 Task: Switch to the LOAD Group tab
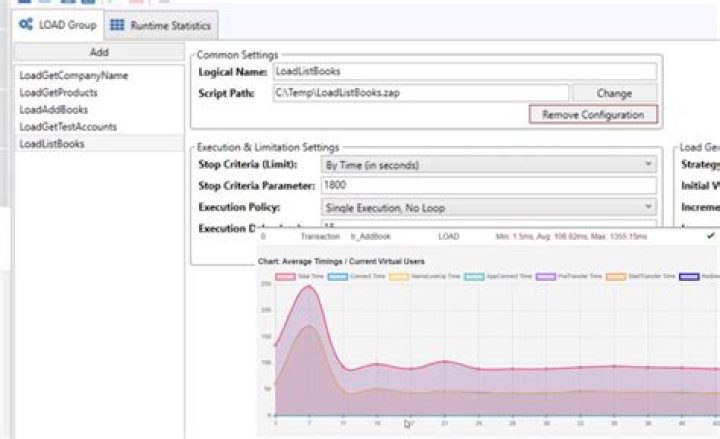pyautogui.click(x=58, y=24)
